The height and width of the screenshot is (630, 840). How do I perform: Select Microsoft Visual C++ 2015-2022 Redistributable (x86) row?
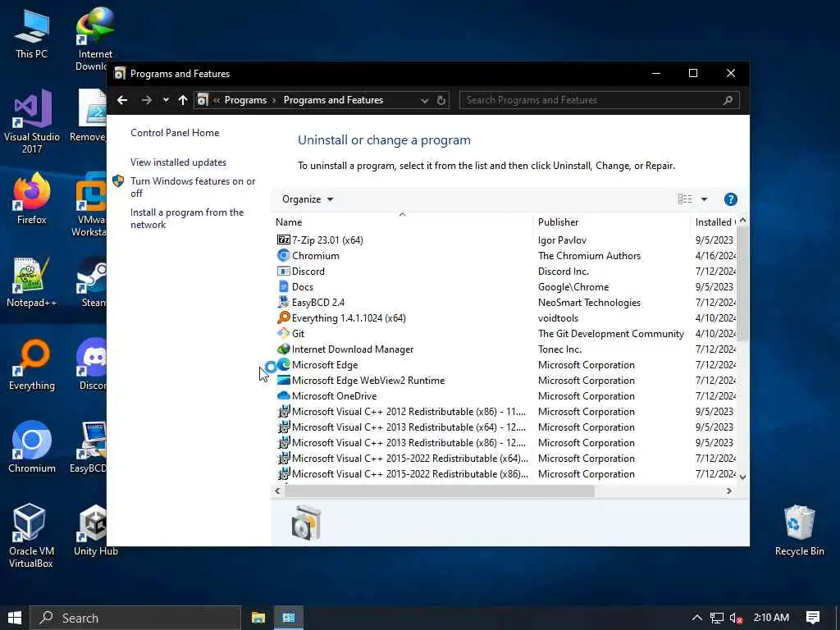(x=504, y=474)
